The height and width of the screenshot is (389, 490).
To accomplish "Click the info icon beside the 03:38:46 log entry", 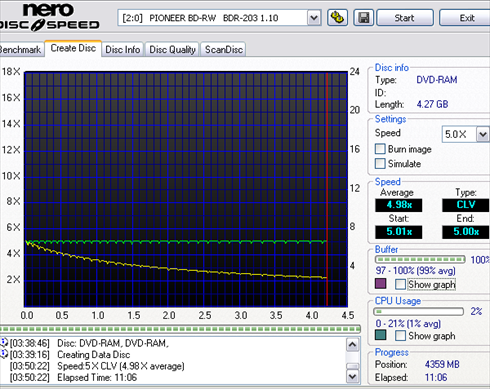I will click(x=4, y=342).
